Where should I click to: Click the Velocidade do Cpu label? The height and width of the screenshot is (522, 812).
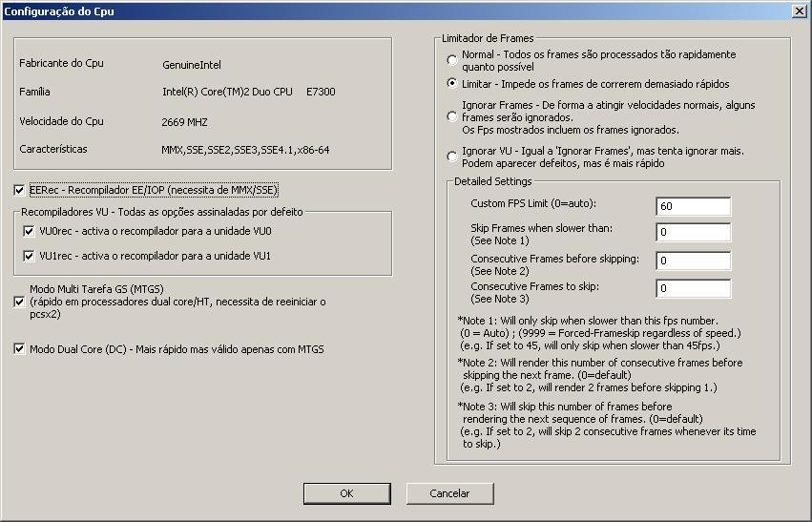61,121
